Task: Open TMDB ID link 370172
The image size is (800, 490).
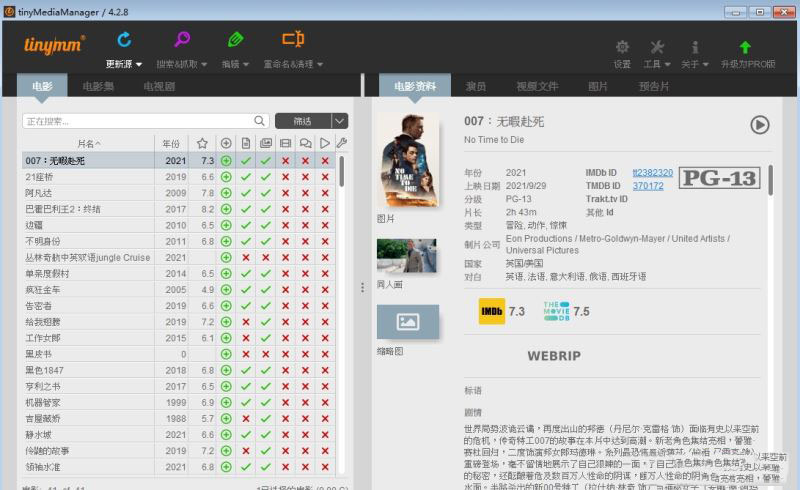Action: tap(648, 186)
